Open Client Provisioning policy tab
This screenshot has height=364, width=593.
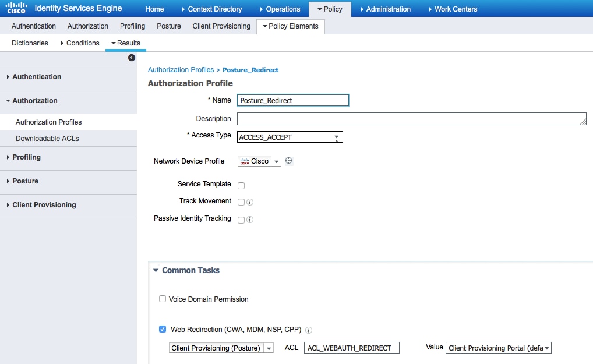[x=221, y=26]
